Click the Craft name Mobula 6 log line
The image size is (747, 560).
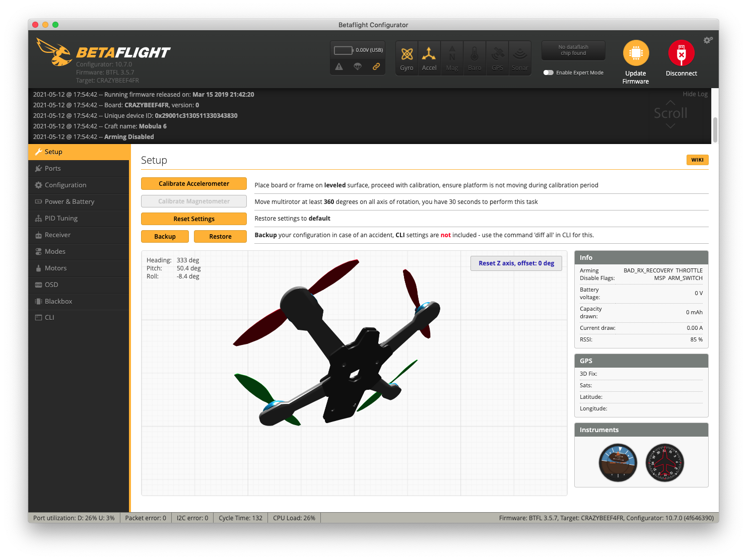100,126
